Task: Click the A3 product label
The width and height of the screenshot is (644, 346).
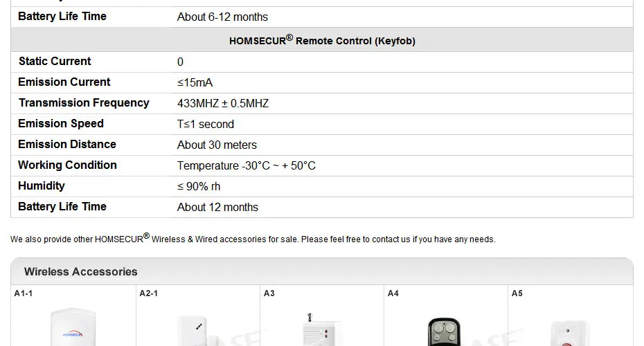Action: [x=269, y=293]
